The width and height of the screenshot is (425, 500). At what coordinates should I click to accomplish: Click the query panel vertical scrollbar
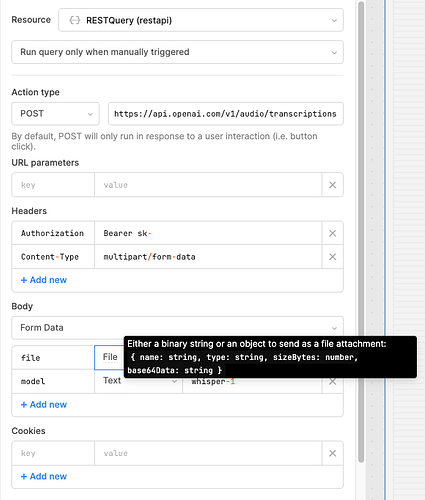click(x=361, y=232)
